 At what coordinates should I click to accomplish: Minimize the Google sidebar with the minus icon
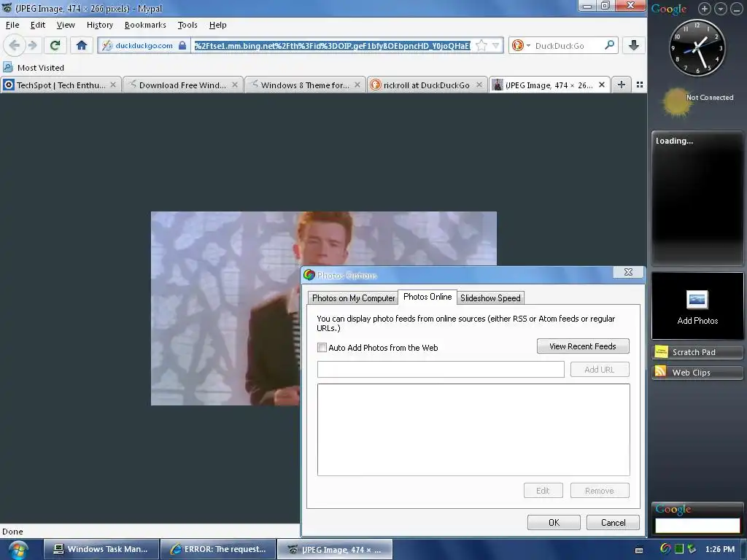tap(737, 9)
